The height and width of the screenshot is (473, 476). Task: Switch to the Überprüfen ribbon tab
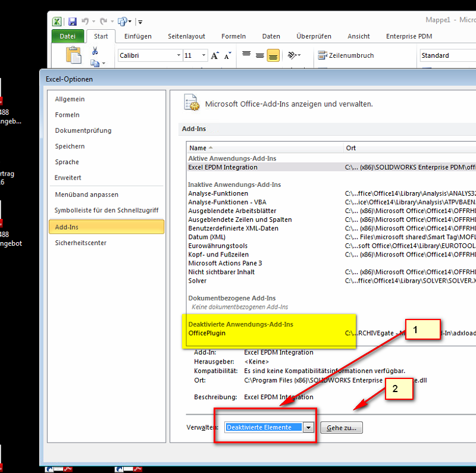point(314,36)
